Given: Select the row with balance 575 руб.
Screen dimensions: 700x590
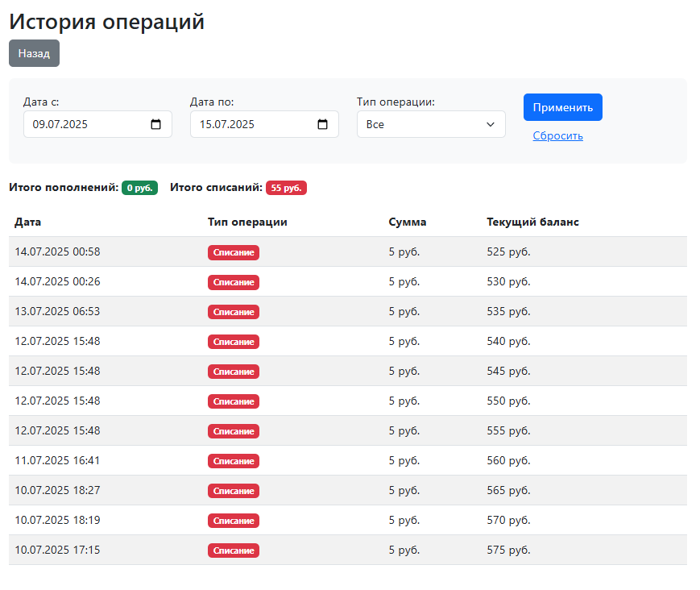Looking at the screenshot, I should 348,550.
